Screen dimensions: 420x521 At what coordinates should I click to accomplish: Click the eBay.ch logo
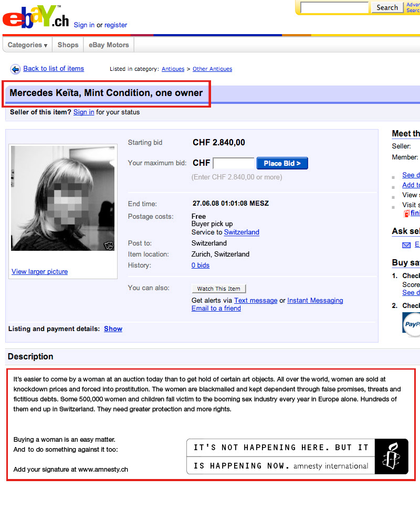click(x=36, y=17)
